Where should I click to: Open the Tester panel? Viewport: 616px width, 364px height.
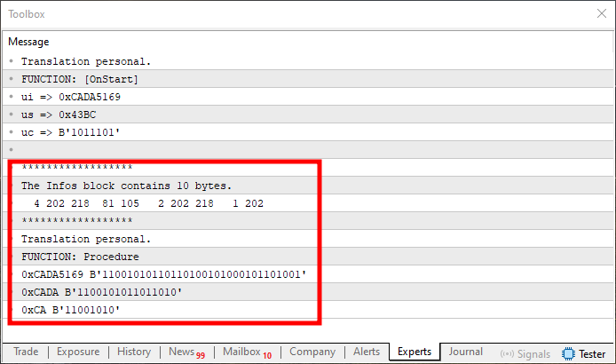[x=584, y=353]
